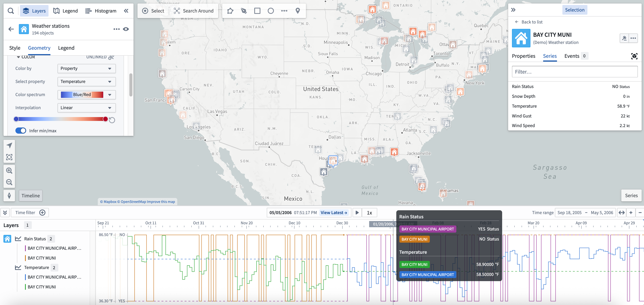
Task: Click the BAY CITY MUNI edit icon
Action: point(624,38)
